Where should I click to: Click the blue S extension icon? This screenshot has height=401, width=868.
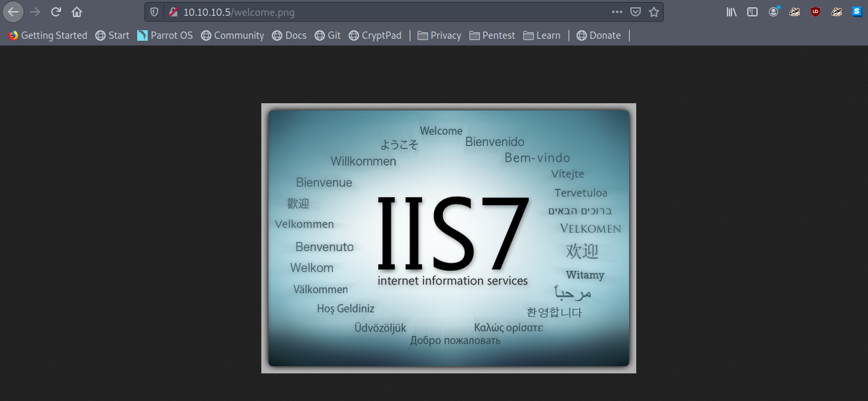pos(857,12)
